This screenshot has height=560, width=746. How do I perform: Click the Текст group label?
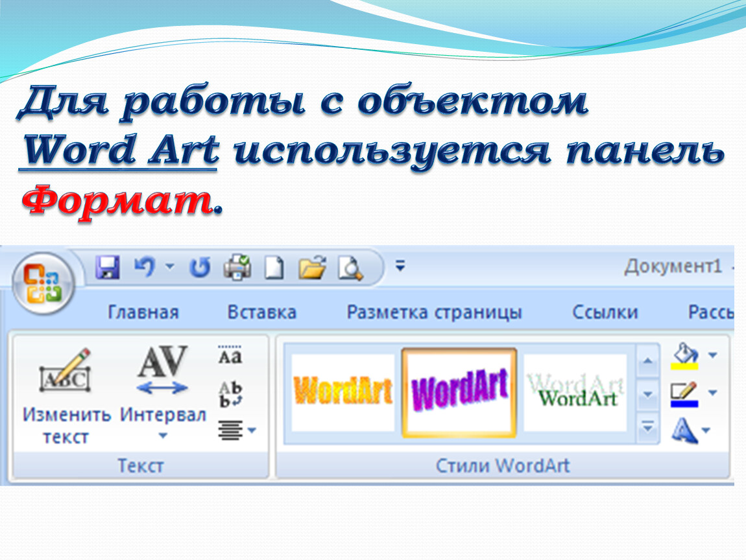coord(140,466)
